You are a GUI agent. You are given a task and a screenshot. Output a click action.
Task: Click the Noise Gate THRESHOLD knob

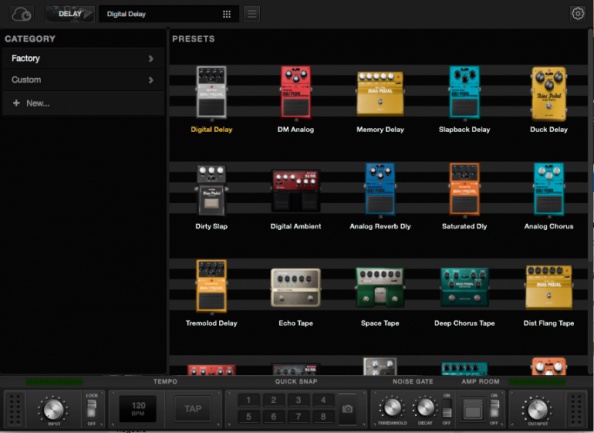392,408
